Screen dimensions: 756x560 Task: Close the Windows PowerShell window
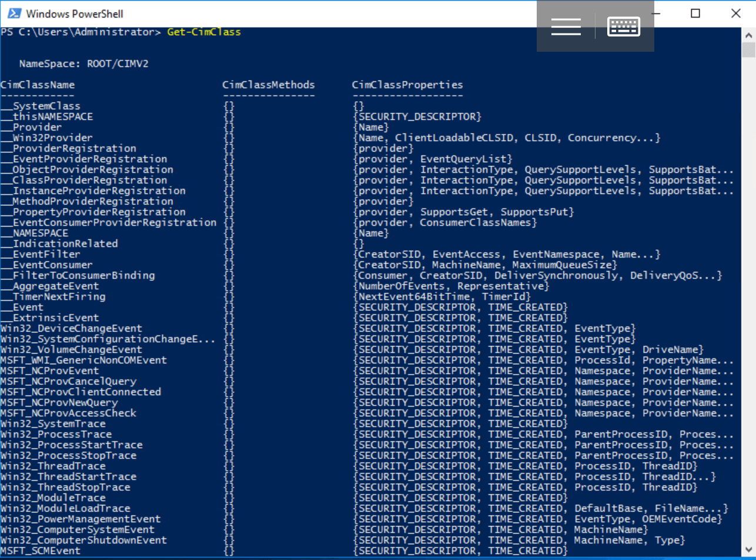(735, 14)
